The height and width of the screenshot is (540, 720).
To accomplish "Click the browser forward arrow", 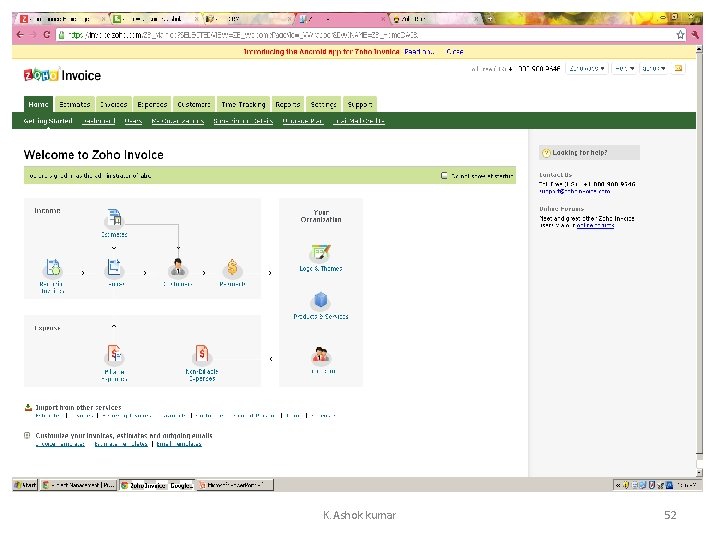I will [x=33, y=34].
